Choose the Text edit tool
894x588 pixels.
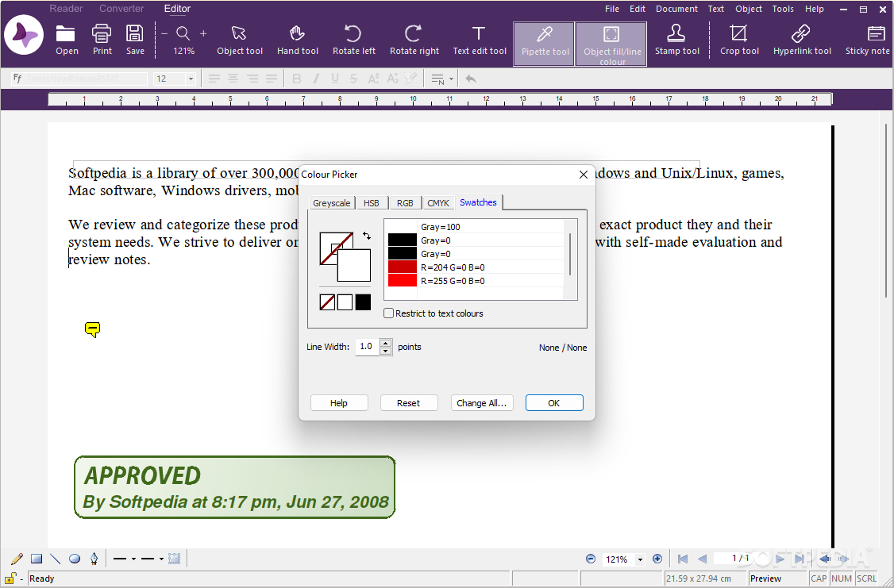[479, 40]
